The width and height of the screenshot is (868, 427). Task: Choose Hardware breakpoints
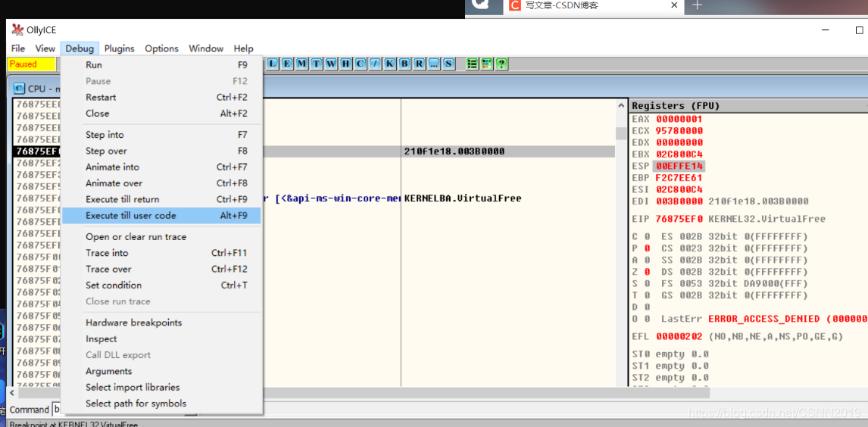tap(161, 323)
